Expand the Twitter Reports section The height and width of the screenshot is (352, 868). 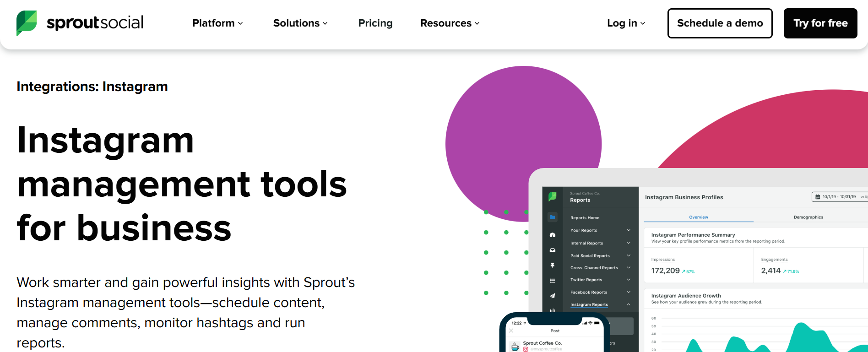600,280
